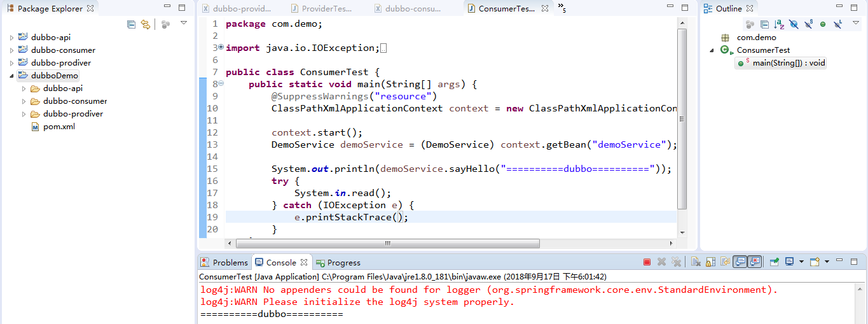Expand the top-level dubbo-consumer project
Viewport: 868px width, 324px height.
11,50
